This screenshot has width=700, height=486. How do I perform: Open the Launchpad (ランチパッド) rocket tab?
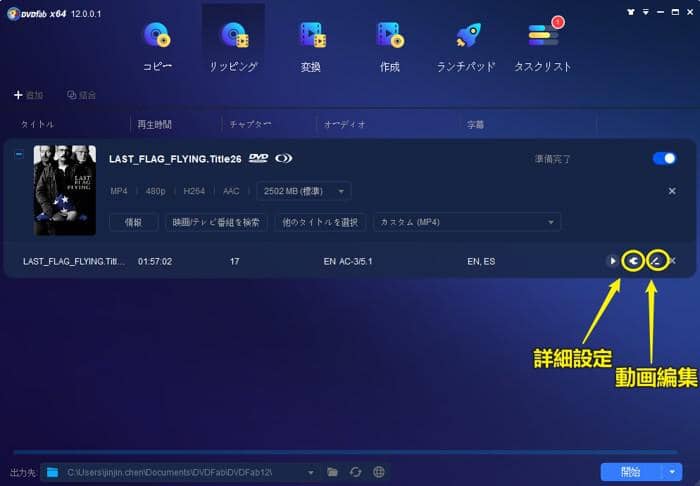[466, 46]
